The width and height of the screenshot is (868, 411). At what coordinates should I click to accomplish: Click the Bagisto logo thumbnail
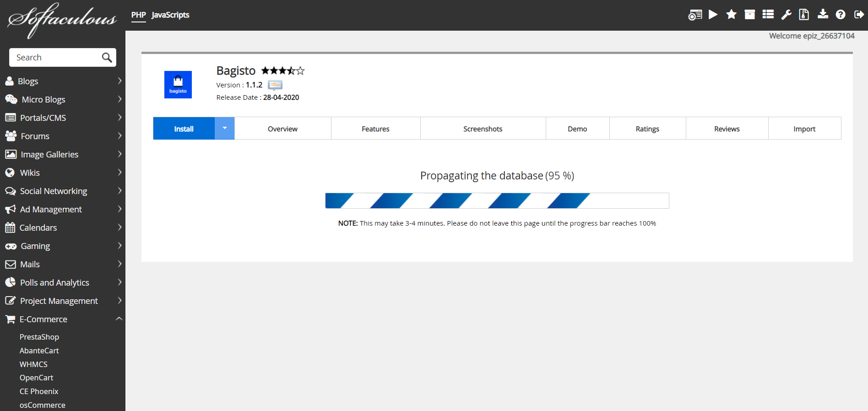[x=178, y=85]
